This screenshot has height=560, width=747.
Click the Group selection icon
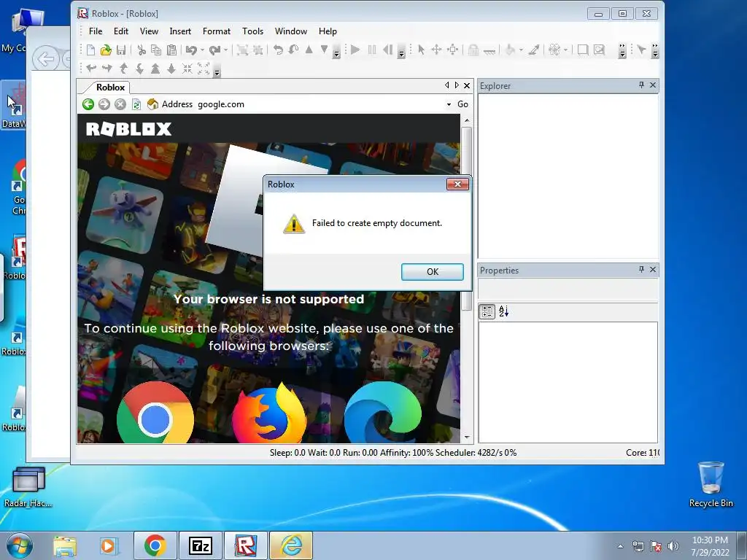242,50
